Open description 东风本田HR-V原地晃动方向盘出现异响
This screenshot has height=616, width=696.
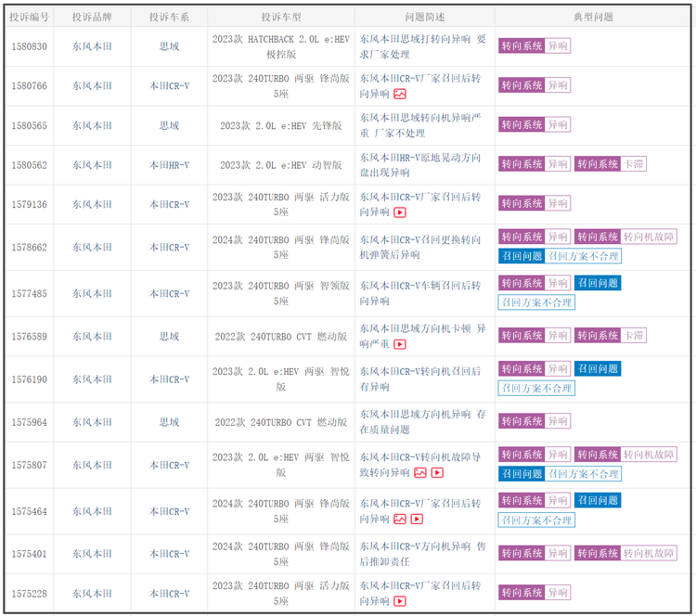[x=422, y=164]
